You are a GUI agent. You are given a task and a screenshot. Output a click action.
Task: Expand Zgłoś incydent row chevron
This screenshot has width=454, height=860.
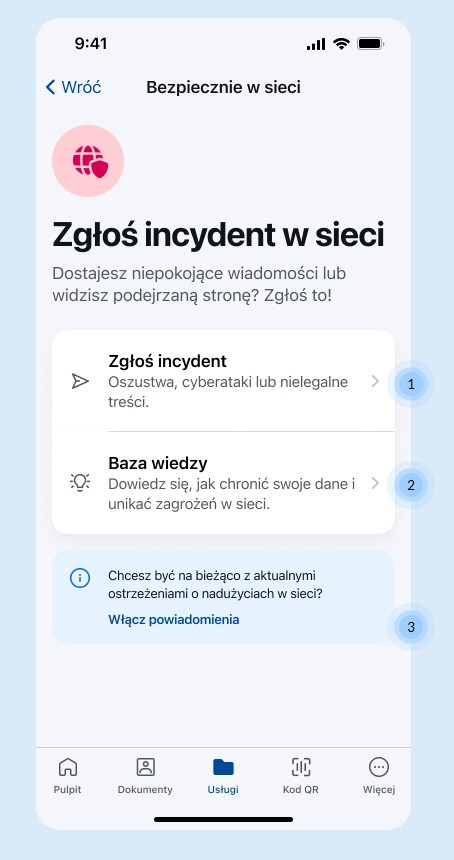pos(375,381)
